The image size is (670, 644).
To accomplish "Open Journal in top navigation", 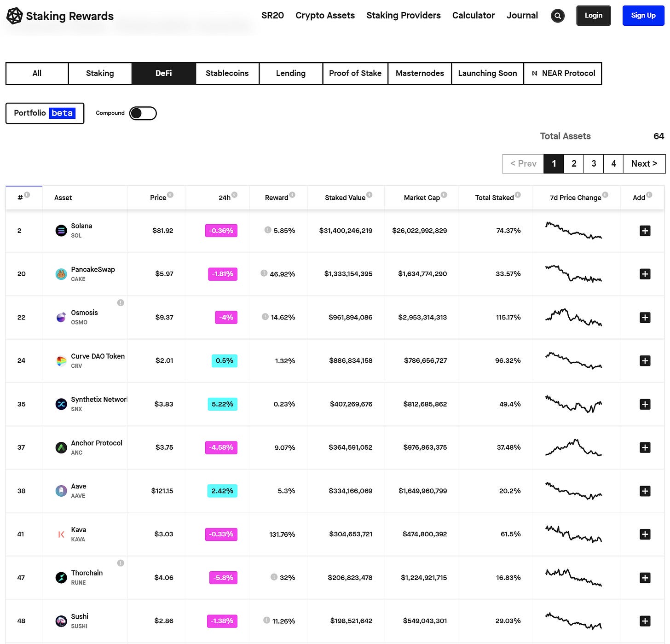I will click(522, 16).
